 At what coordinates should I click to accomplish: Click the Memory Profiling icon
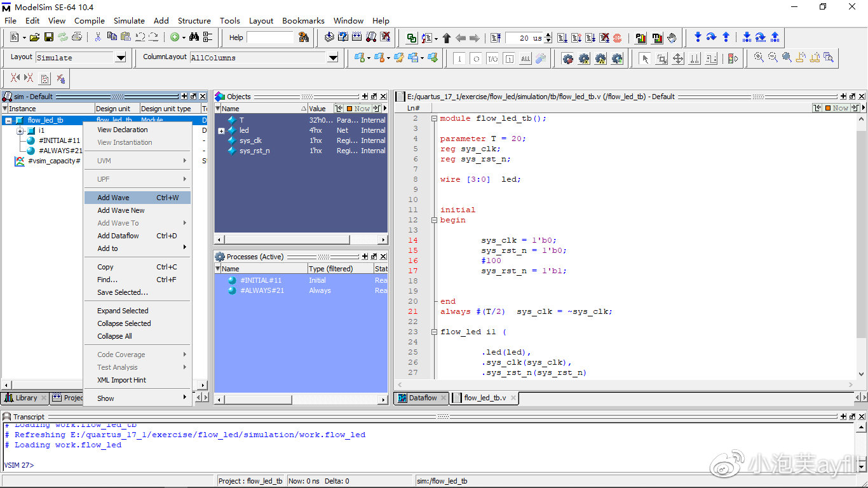(x=656, y=38)
